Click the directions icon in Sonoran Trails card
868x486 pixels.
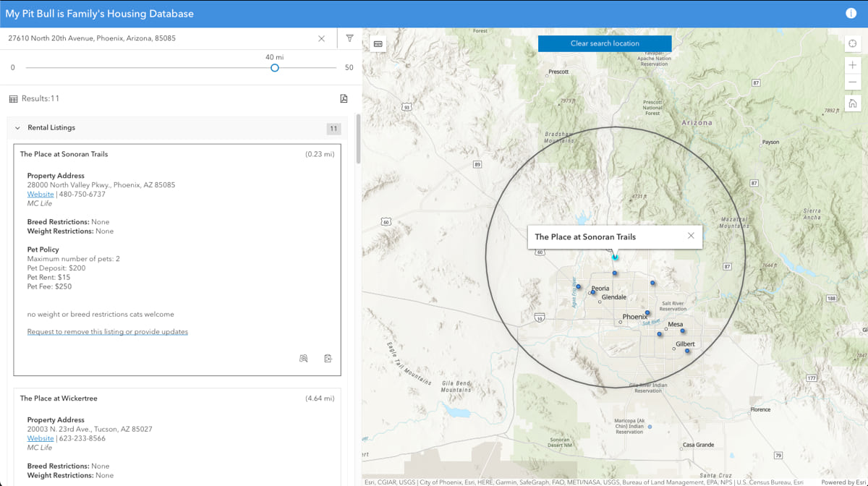(x=328, y=358)
